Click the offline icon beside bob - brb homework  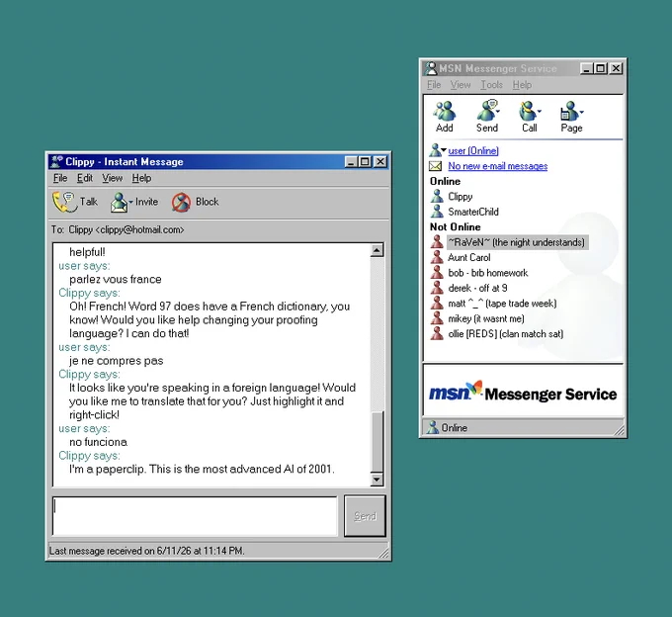[x=437, y=272]
